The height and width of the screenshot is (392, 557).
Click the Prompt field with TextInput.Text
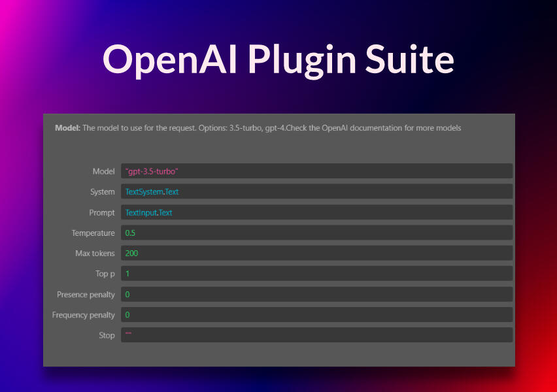tap(316, 212)
